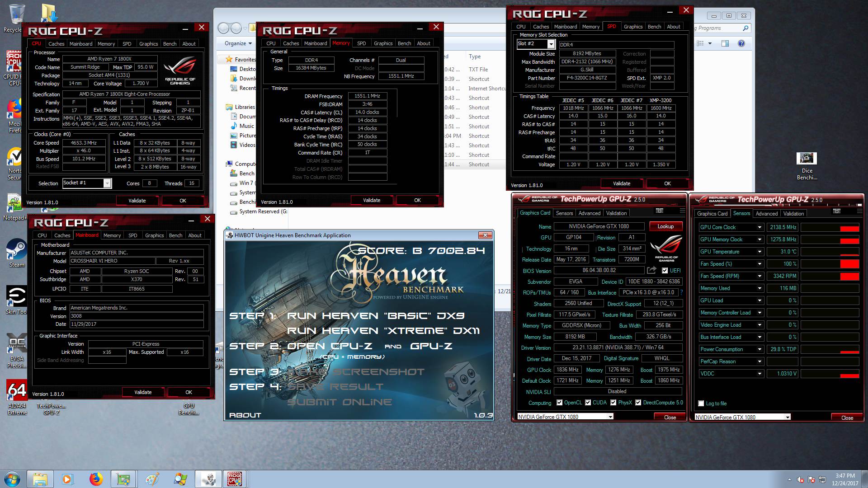Click Close in the GPU-Z Sensors window

coord(847,418)
